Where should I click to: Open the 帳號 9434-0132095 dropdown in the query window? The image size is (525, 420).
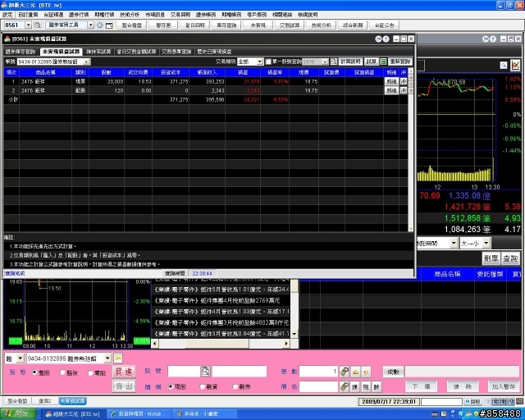[86, 62]
